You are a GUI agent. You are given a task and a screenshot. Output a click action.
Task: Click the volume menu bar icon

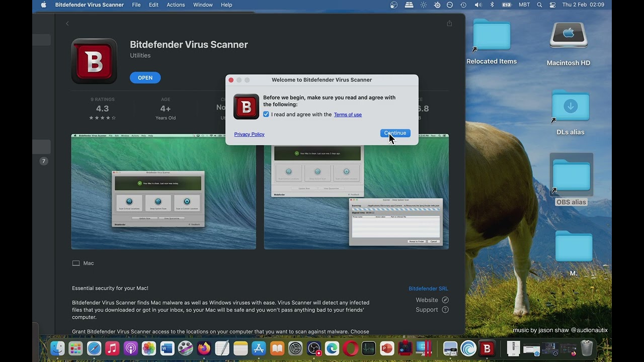(x=478, y=5)
